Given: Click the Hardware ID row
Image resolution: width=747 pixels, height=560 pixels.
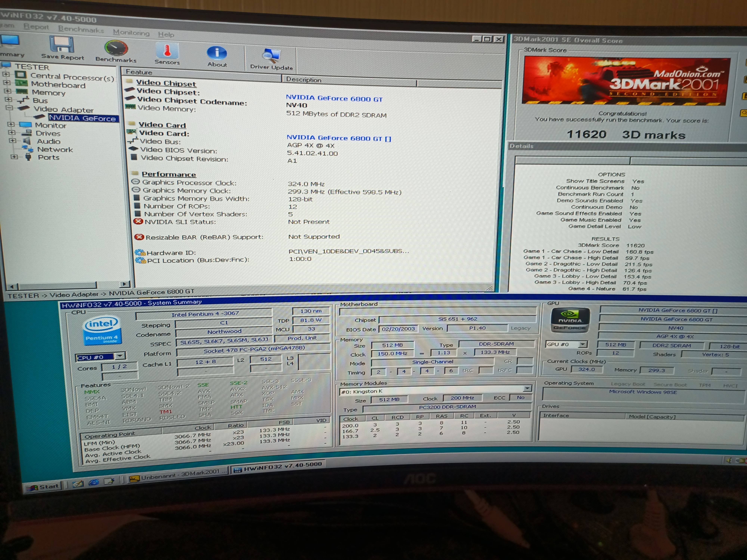Looking at the screenshot, I should point(272,252).
